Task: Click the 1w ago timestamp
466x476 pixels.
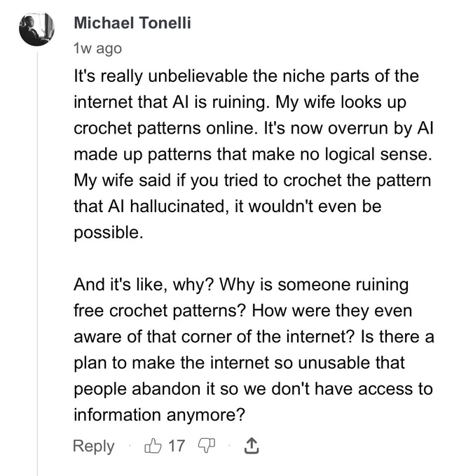Action: click(97, 48)
